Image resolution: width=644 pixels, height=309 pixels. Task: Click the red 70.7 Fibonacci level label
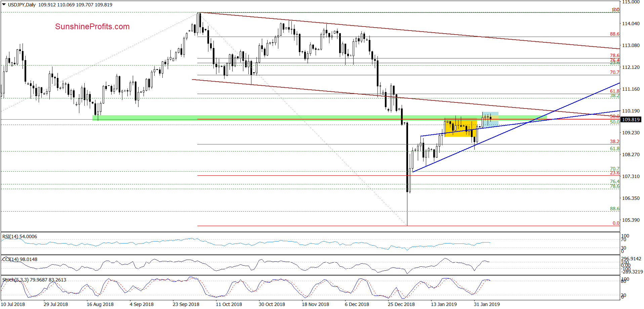615,72
